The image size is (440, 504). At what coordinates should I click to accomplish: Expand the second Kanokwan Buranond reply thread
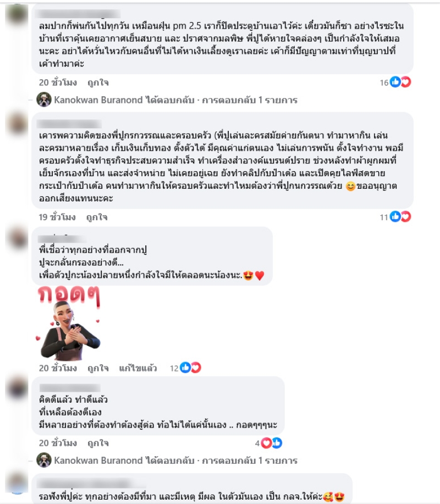(x=175, y=461)
